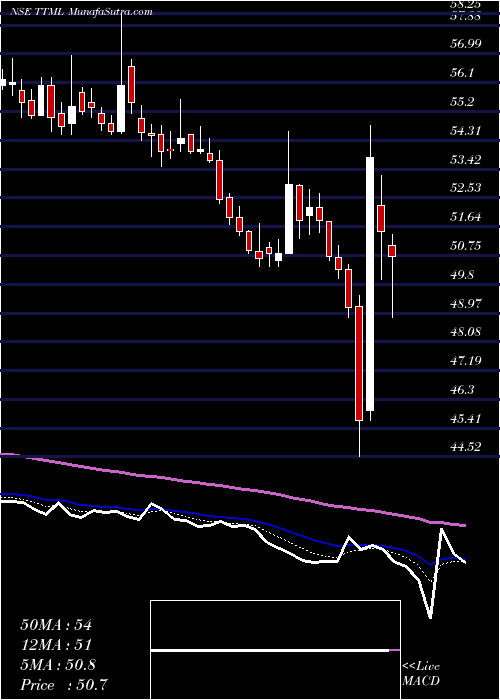
Task: Click the Price : 50.7 readout
Action: pyautogui.click(x=65, y=684)
